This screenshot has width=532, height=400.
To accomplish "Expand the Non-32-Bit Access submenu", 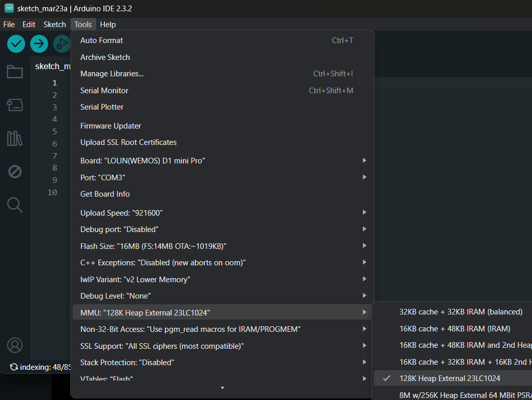I will pos(222,329).
